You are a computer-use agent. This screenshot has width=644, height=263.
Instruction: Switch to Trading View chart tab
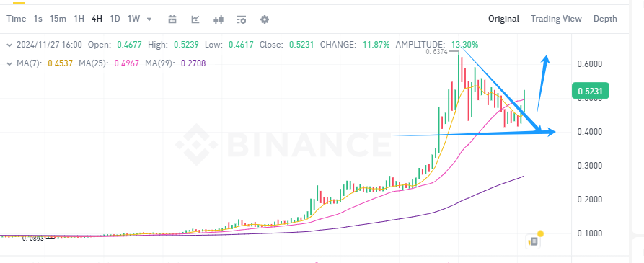(556, 19)
